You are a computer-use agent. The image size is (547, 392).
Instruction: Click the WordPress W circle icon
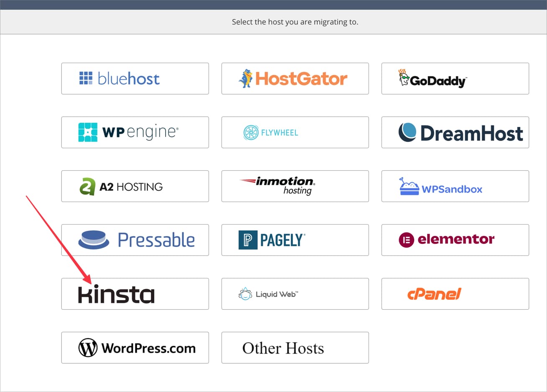coord(88,348)
